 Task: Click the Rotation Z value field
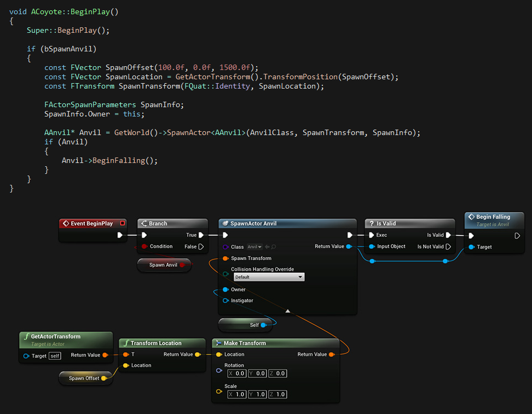point(277,374)
